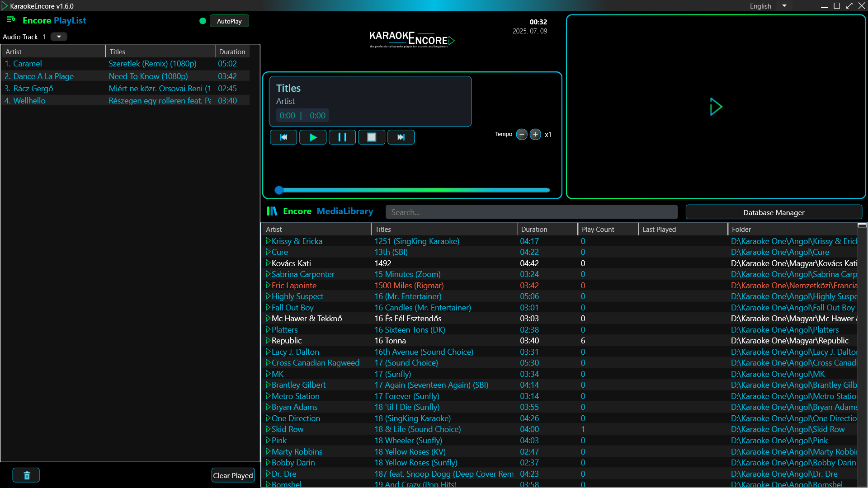Click the play arrow beside Republic
The height and width of the screenshot is (488, 868).
[268, 341]
